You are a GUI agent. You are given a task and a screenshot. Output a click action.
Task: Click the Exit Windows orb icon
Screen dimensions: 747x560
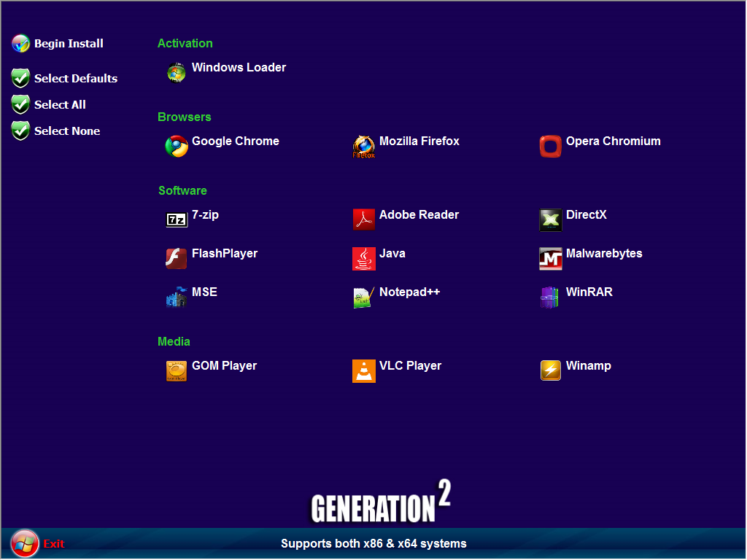click(25, 543)
